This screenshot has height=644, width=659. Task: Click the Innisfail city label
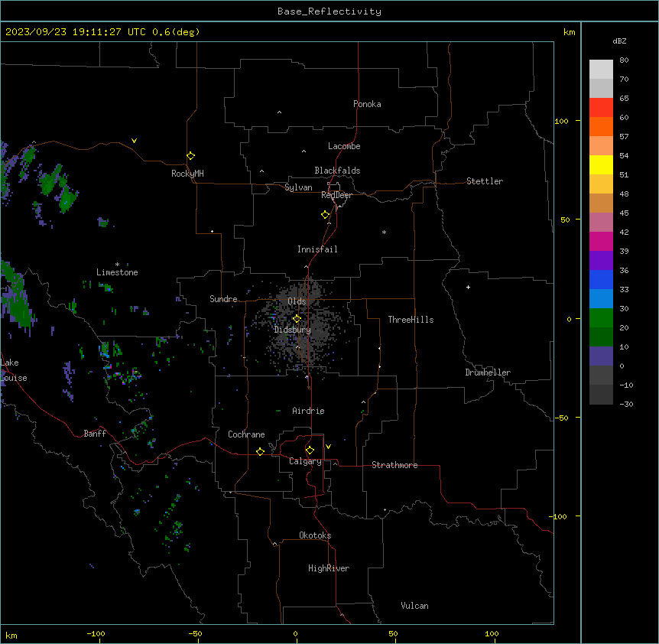click(317, 249)
